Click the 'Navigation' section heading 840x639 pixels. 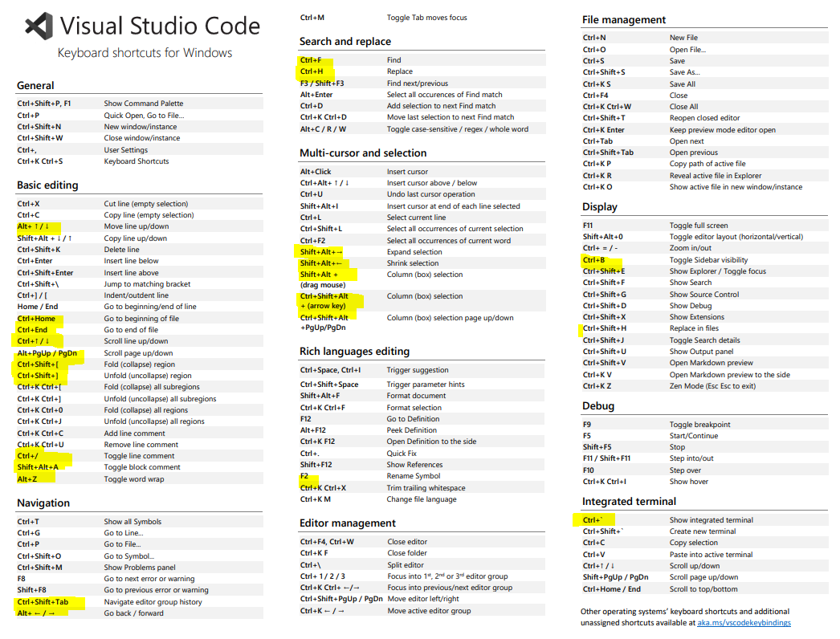(x=43, y=503)
